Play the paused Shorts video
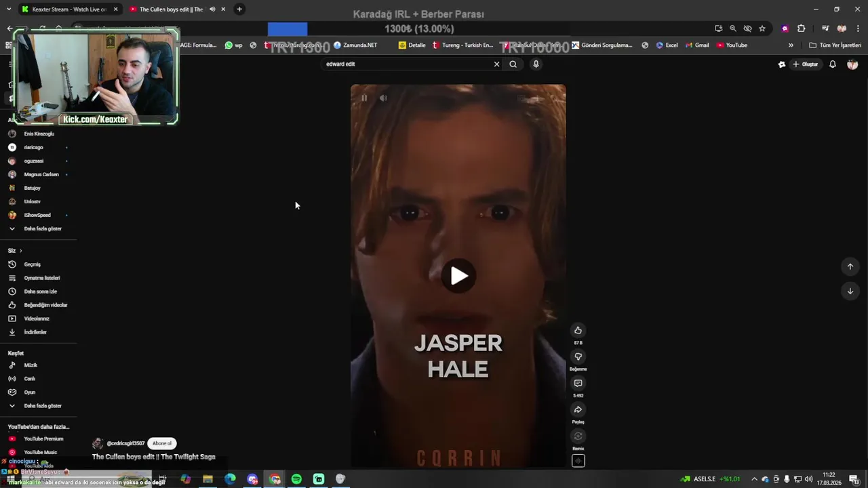Screen dimensions: 868x488 click(458, 276)
